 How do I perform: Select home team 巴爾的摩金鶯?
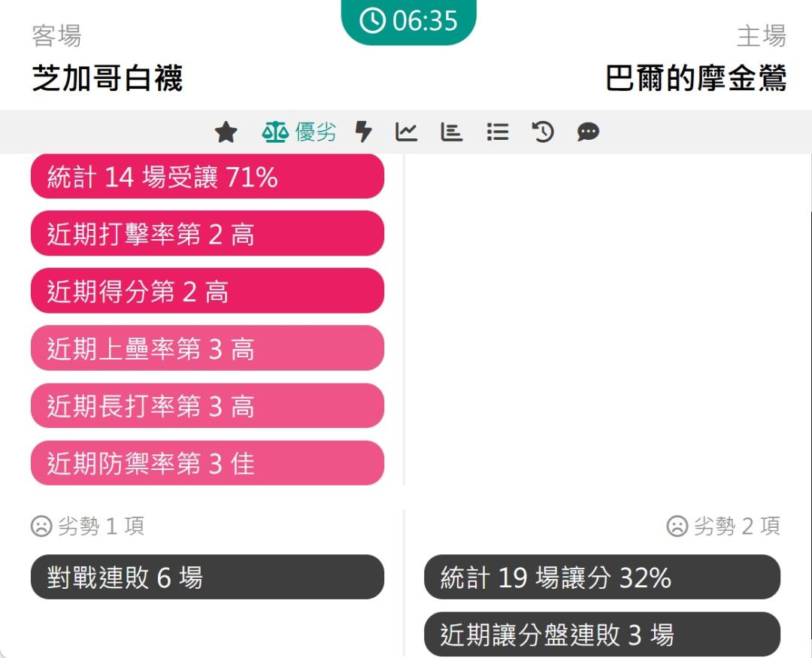(x=696, y=78)
